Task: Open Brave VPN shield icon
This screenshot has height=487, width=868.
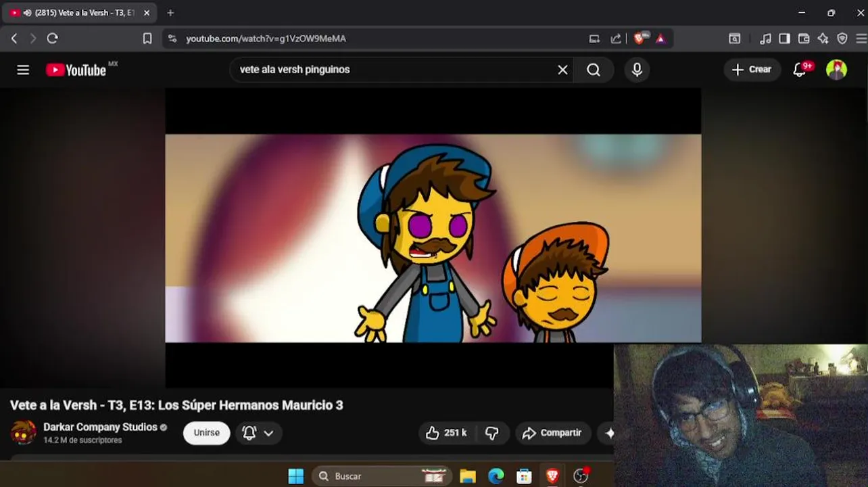Action: pyautogui.click(x=842, y=39)
